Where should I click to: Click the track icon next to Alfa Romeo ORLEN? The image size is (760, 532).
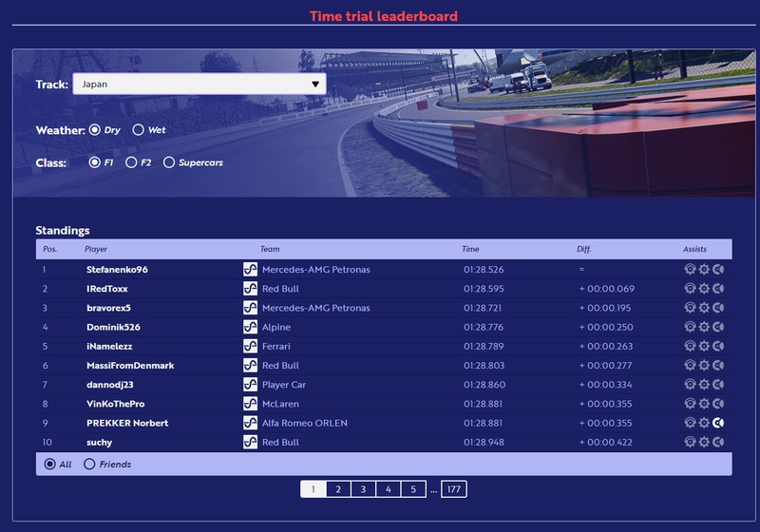pos(250,423)
